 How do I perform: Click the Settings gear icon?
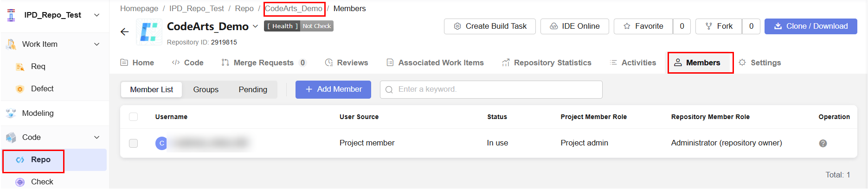tap(742, 63)
